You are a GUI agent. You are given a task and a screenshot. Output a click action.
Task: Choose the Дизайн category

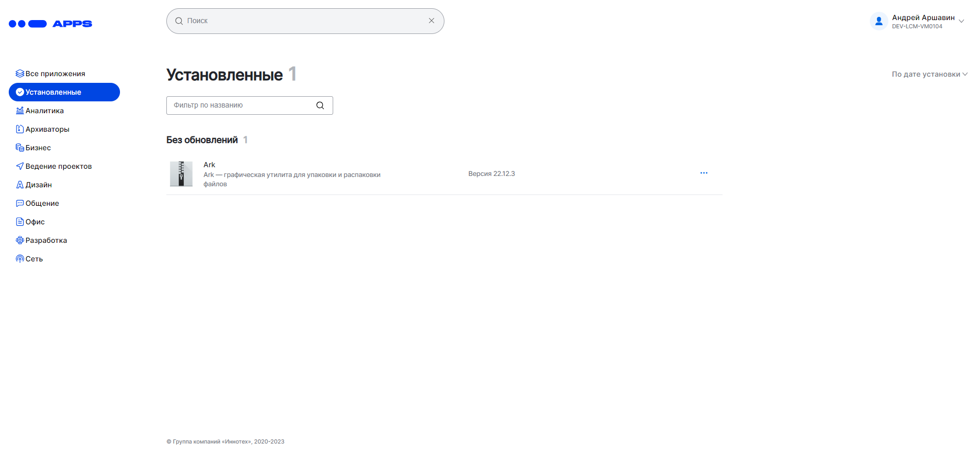[39, 185]
